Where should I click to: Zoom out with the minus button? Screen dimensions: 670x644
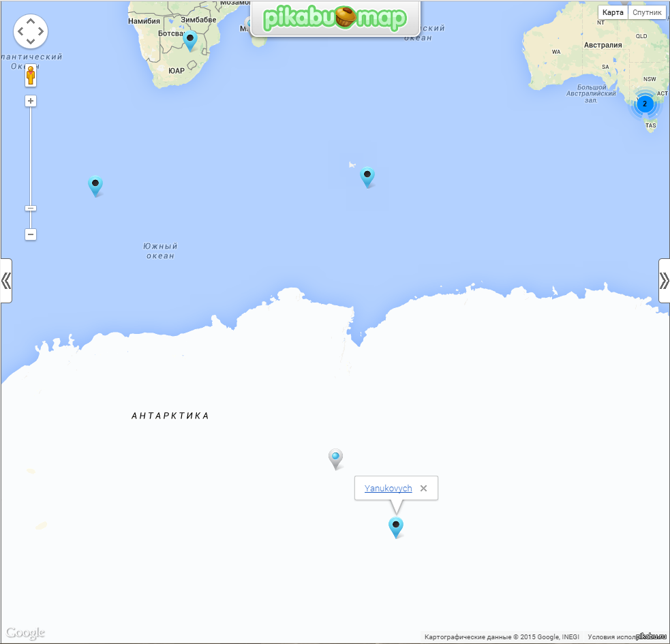[x=31, y=234]
